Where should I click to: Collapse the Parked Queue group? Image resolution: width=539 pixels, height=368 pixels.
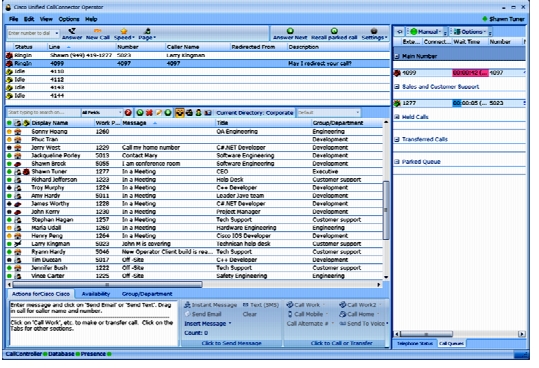[397, 161]
